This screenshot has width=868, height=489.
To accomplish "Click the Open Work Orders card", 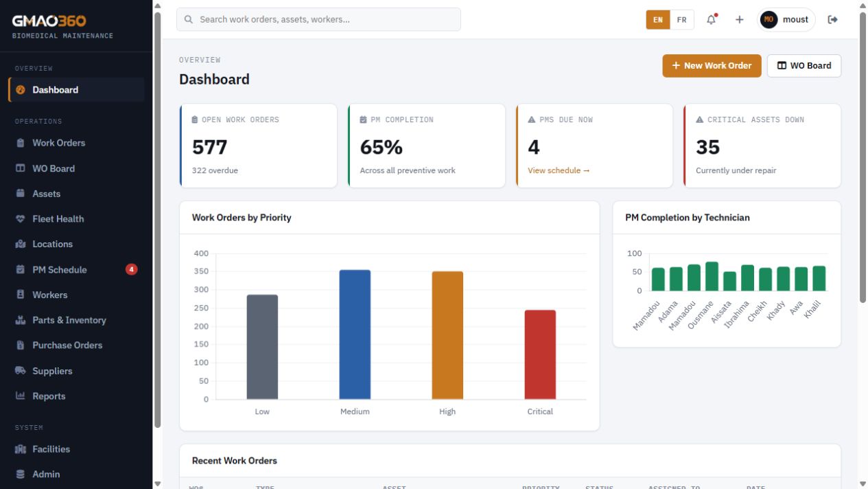I will tap(258, 146).
